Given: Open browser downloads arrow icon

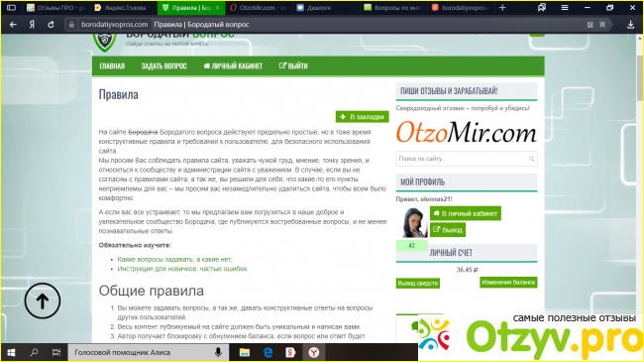Looking at the screenshot, I should pyautogui.click(x=630, y=25).
